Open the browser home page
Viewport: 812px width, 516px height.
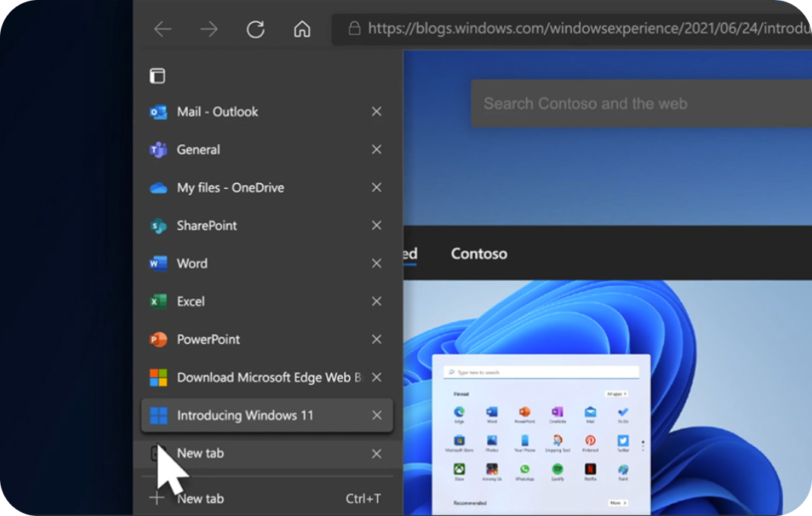pos(302,29)
